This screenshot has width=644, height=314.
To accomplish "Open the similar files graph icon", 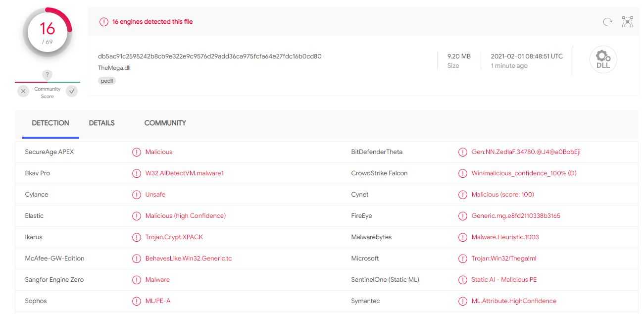I will click(x=627, y=22).
